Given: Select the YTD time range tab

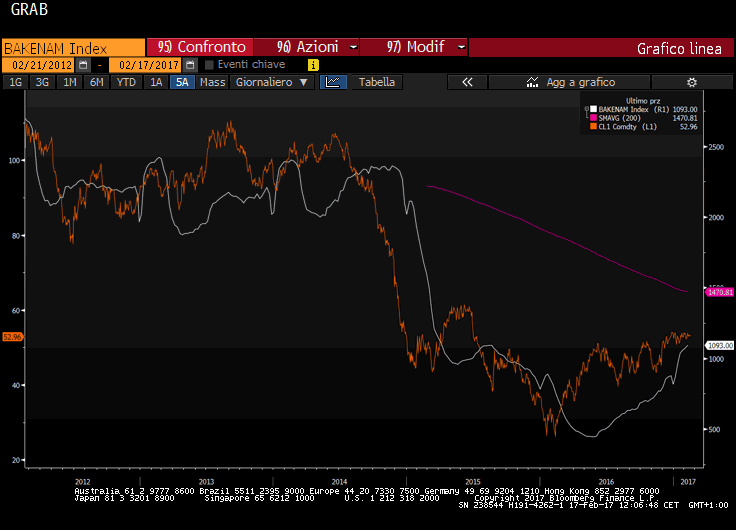Looking at the screenshot, I should (126, 82).
